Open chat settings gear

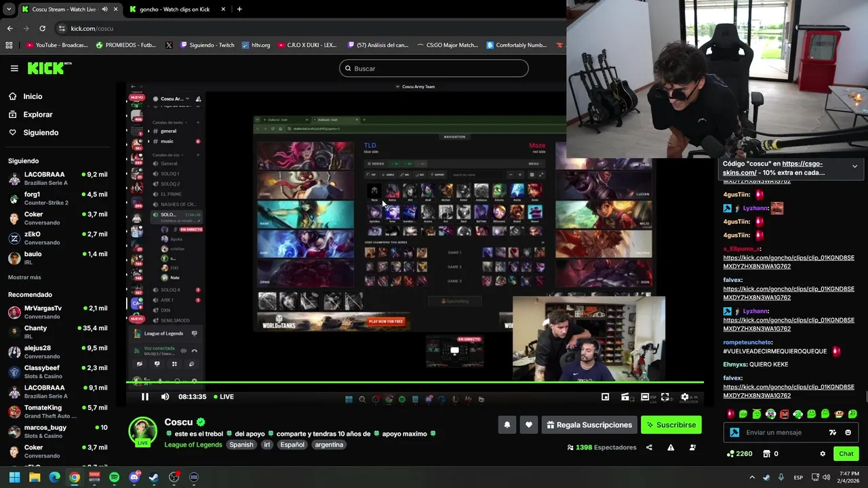coord(823,453)
